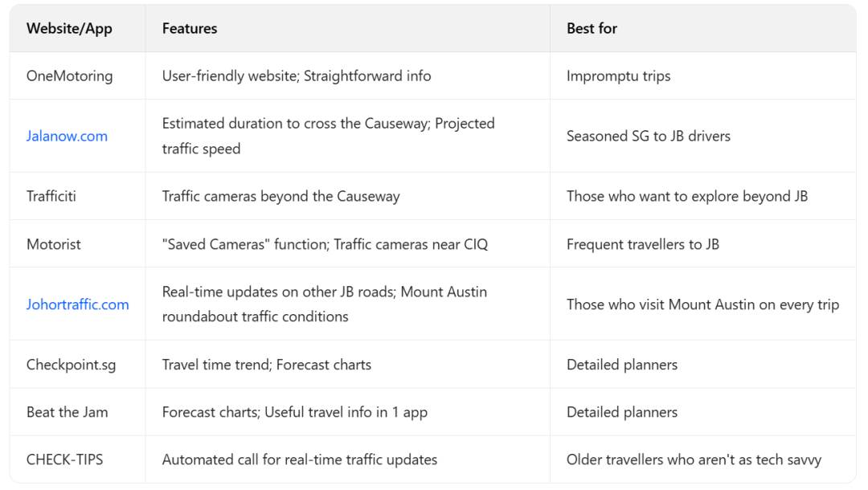Select the Checkpoint.sg cell

(x=71, y=365)
